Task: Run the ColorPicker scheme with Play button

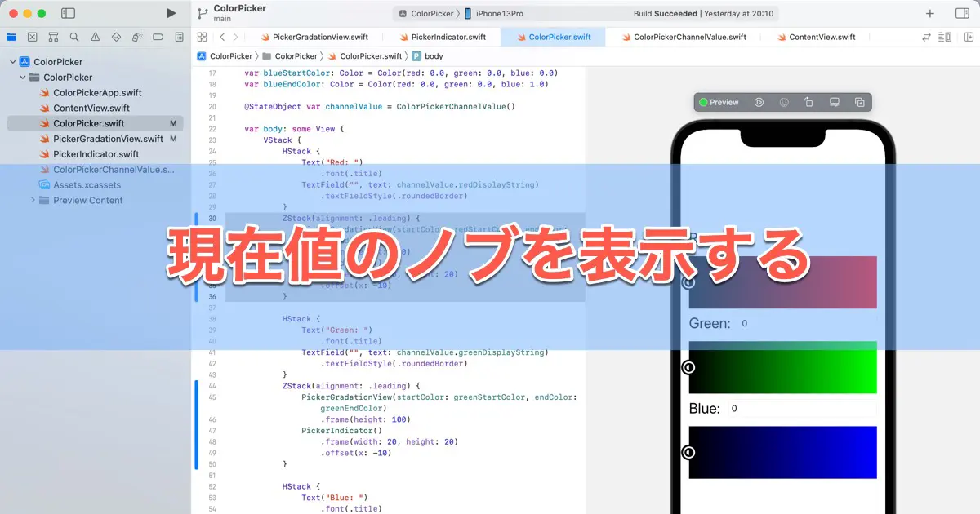Action: (171, 13)
